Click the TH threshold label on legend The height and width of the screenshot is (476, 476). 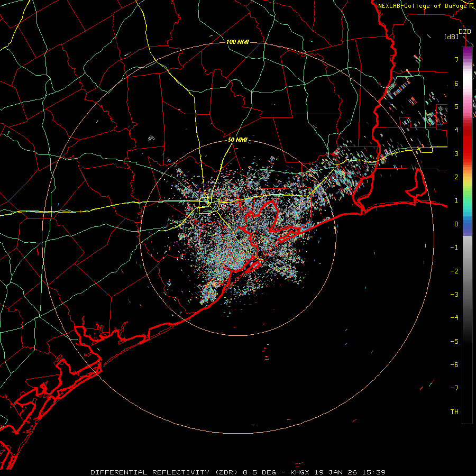pos(454,411)
